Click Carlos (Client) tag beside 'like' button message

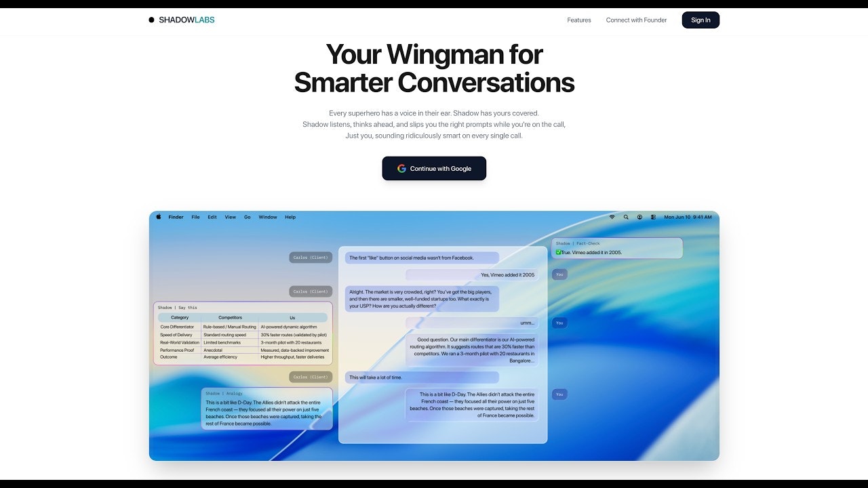(311, 258)
